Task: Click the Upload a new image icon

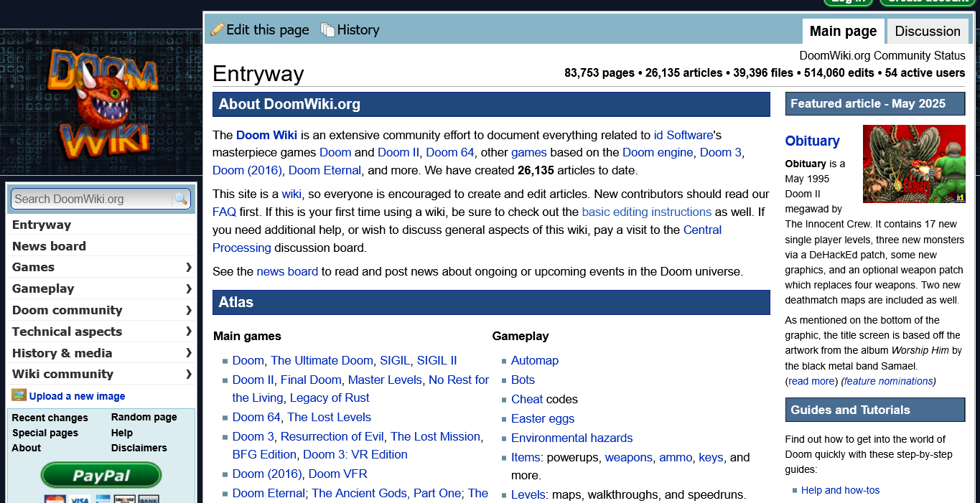Action: (19, 395)
